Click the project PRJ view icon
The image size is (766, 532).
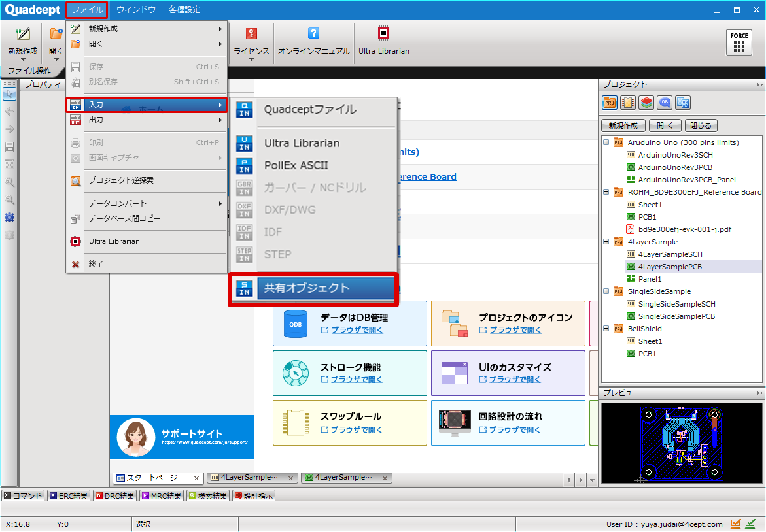pyautogui.click(x=609, y=103)
